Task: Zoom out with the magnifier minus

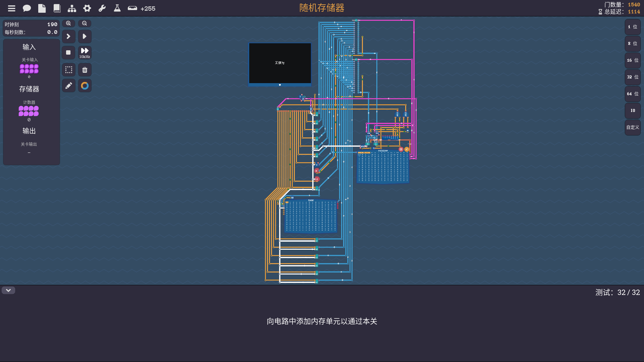Action: click(x=85, y=23)
